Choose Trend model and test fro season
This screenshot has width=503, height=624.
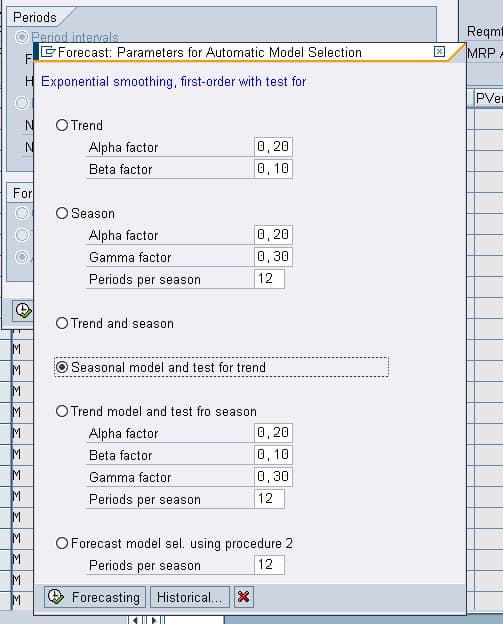pyautogui.click(x=62, y=411)
